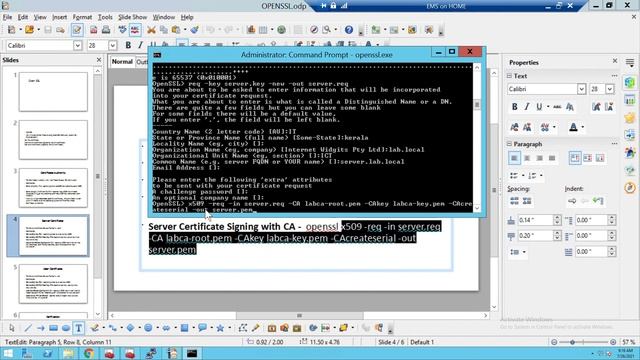640x360 pixels.
Task: Select the Text tool in drawing toolbar
Action: 78,328
